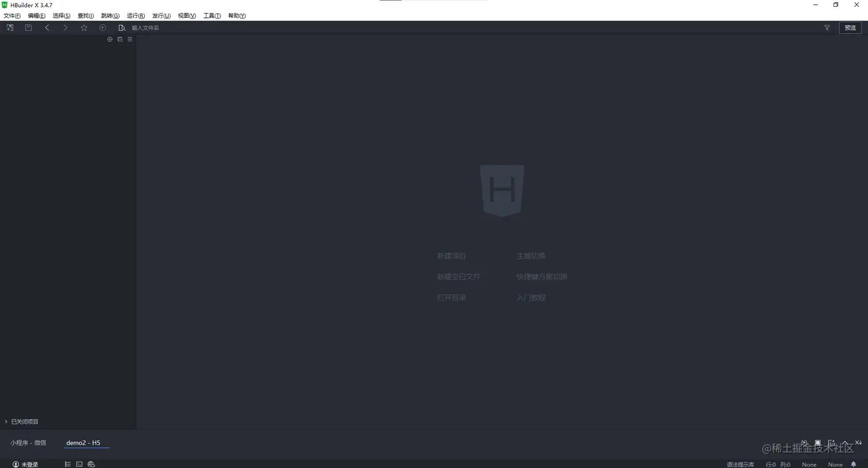Click the 打开目录 link
Viewport: 868px width, 468px height.
pos(451,298)
